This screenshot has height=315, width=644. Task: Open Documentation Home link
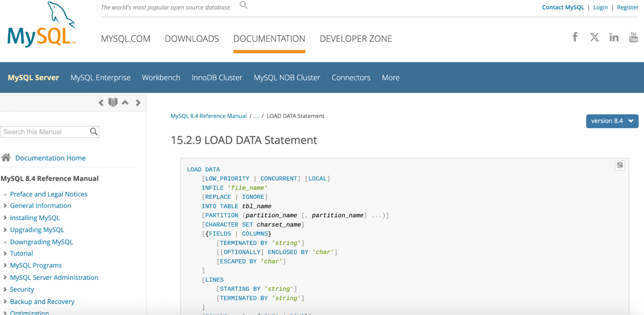click(51, 158)
